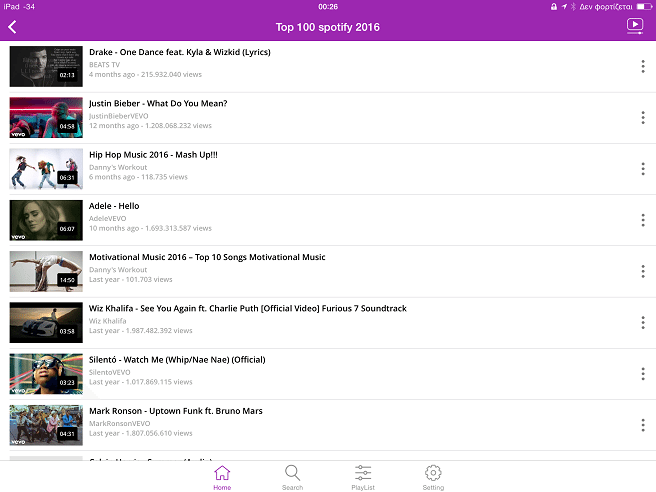The width and height of the screenshot is (656, 492).
Task: Select title 'Justin Bieber - What Do You Mean?'
Action: coord(158,103)
